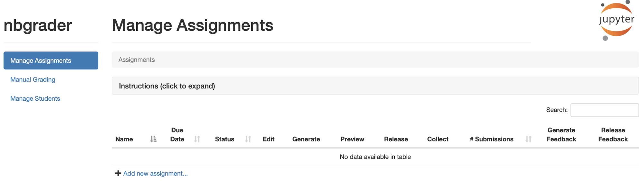Click the nbgrader title heading
The height and width of the screenshot is (184, 644).
tap(38, 25)
